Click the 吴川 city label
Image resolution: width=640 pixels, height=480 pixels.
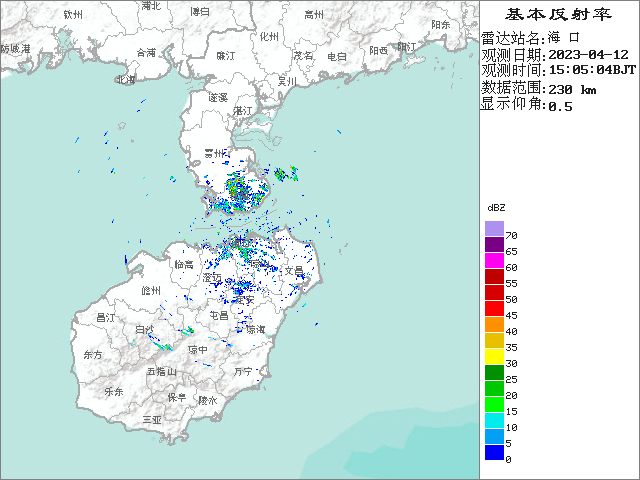(287, 82)
